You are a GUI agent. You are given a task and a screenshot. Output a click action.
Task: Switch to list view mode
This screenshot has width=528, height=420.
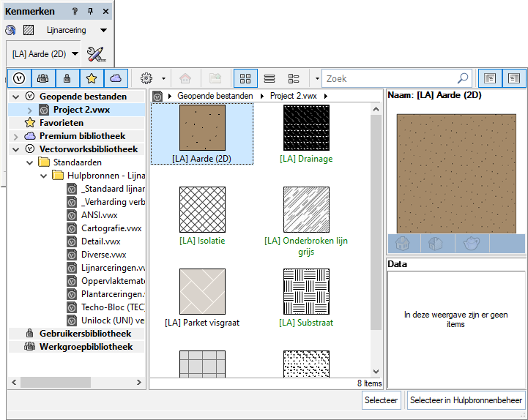pos(269,78)
